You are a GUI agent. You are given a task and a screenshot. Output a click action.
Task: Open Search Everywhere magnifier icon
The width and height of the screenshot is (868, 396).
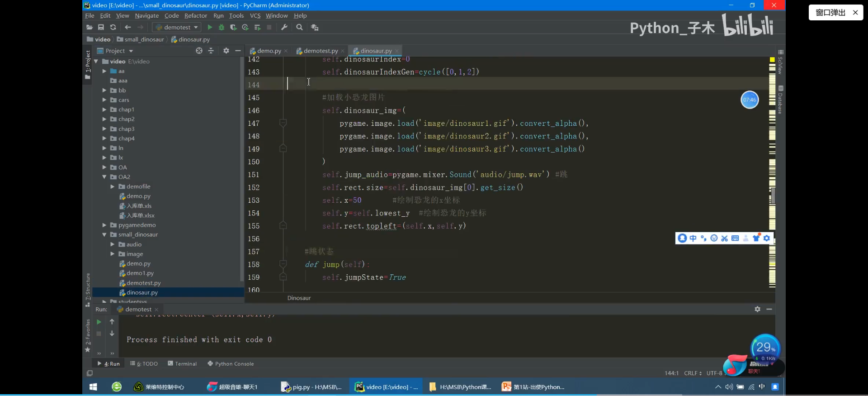coord(299,27)
